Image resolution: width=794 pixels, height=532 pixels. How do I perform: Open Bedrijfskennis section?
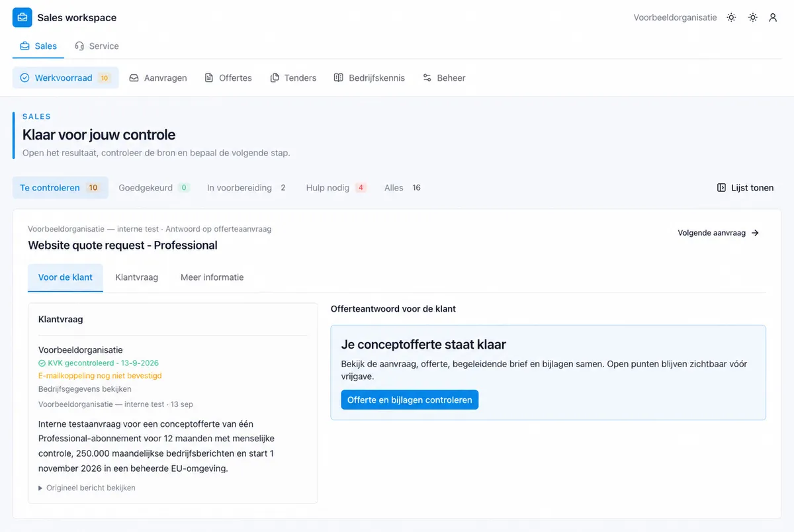pos(369,77)
